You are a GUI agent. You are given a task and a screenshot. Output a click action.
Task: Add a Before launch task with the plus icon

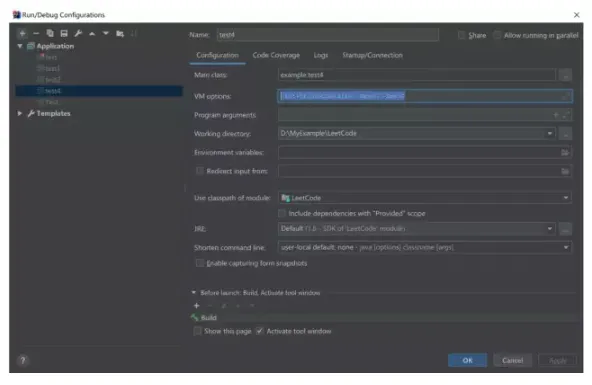pyautogui.click(x=196, y=306)
